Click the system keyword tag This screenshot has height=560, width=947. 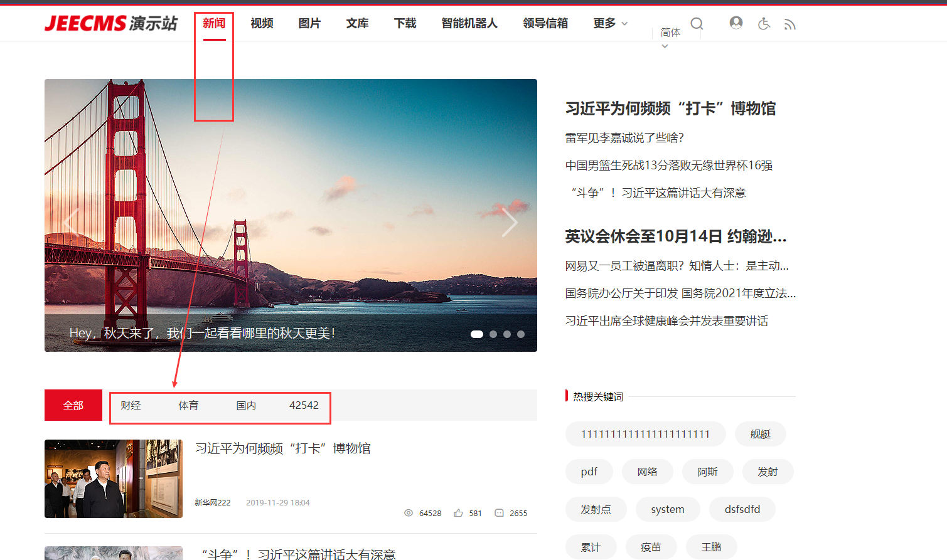(668, 509)
